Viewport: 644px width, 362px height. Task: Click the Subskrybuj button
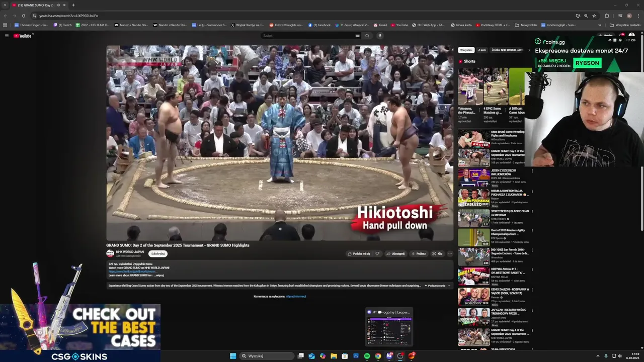click(158, 253)
